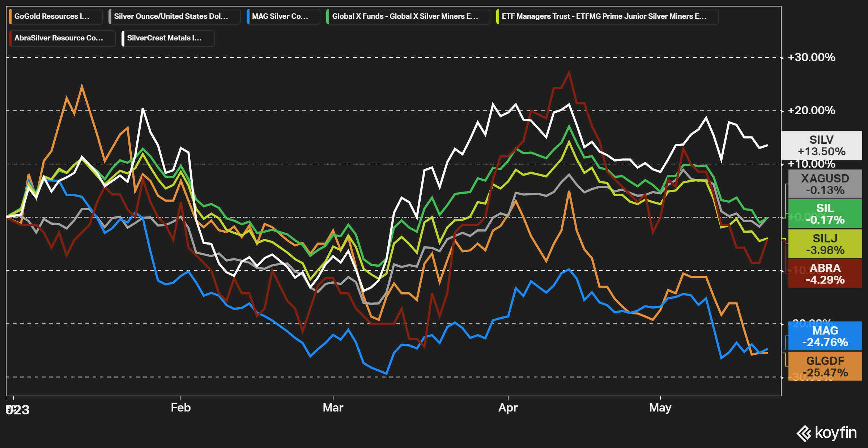The width and height of the screenshot is (868, 448).
Task: Click the orange GLGDF -25.47% tag
Action: (825, 366)
